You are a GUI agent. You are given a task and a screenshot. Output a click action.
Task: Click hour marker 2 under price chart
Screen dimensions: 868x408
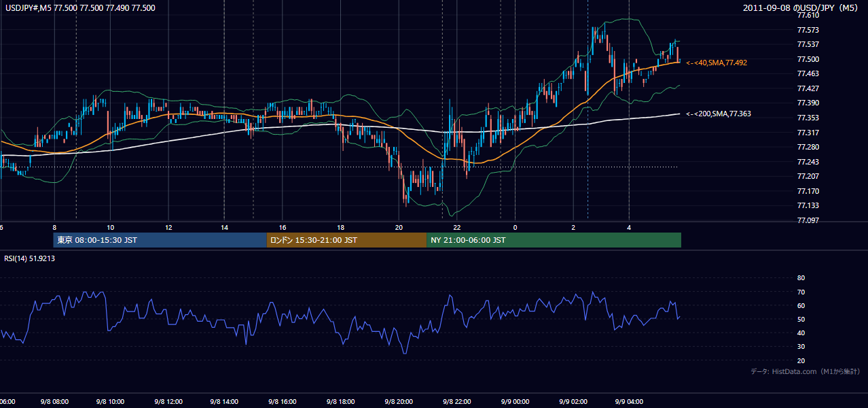point(573,228)
